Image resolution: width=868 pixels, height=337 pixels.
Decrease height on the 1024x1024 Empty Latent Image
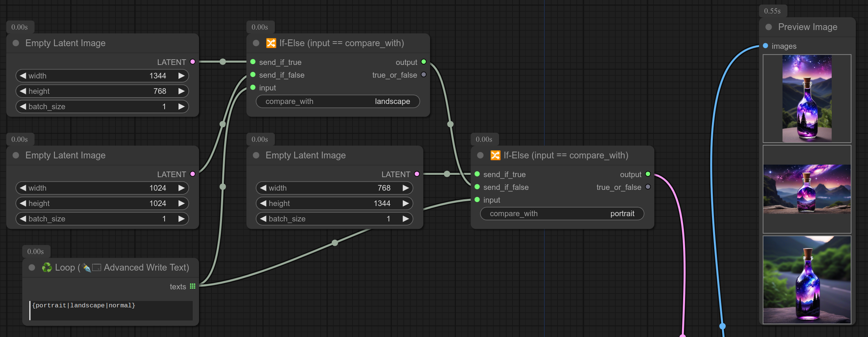tap(23, 203)
